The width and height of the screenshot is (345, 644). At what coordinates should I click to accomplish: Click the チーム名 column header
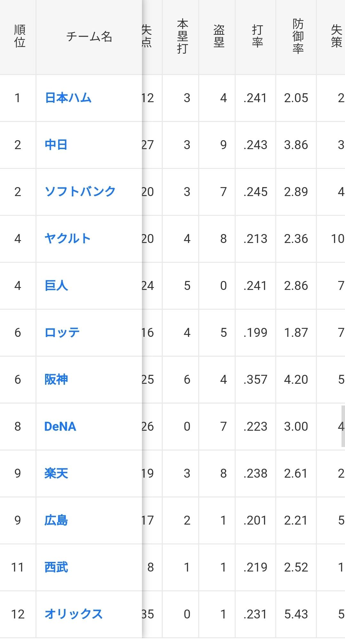[89, 37]
